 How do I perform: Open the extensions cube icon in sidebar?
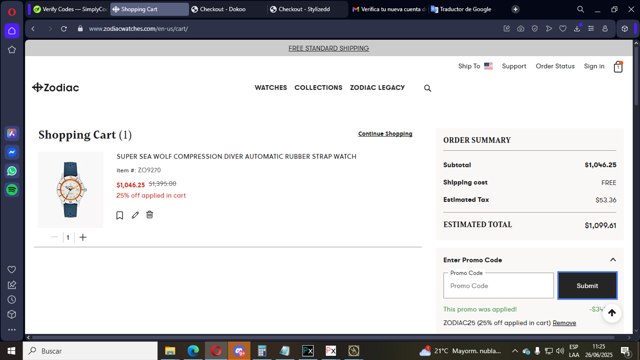pyautogui.click(x=12, y=315)
